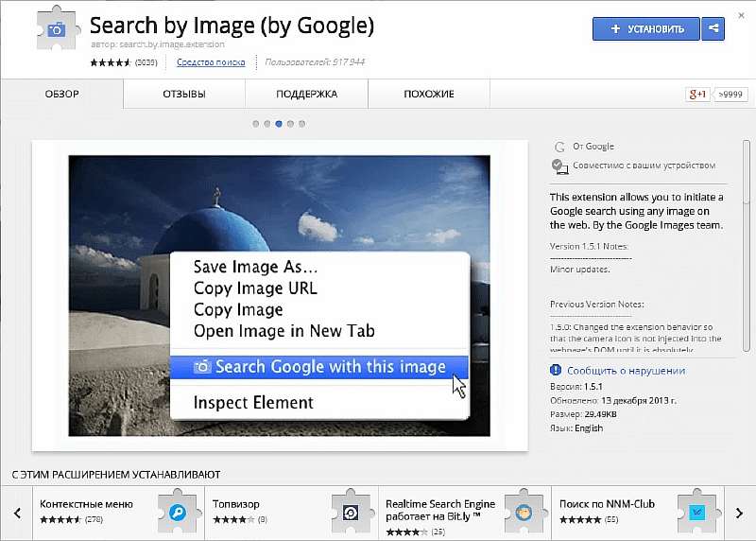This screenshot has width=756, height=541.
Task: Go to the ПОХОЖИЕ tab
Action: click(429, 95)
